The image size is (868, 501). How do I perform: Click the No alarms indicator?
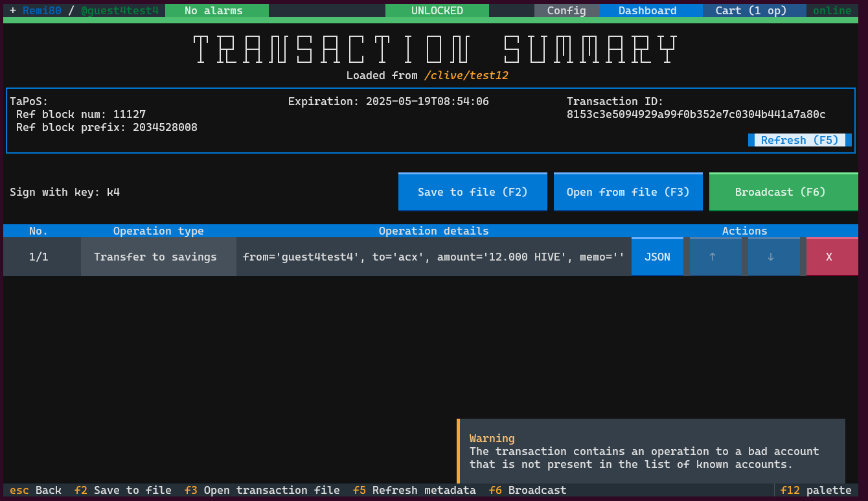(217, 10)
